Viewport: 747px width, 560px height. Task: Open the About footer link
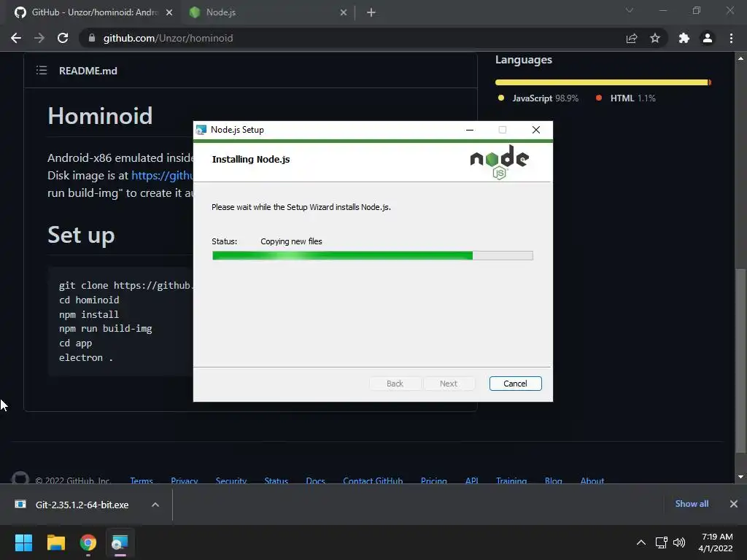pyautogui.click(x=592, y=480)
